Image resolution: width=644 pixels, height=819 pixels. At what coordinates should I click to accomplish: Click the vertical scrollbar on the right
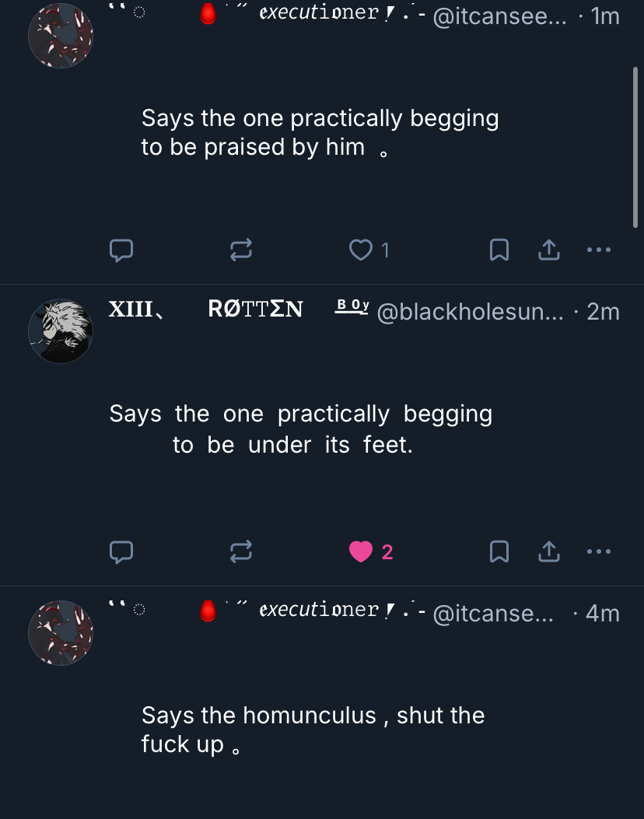pyautogui.click(x=635, y=146)
